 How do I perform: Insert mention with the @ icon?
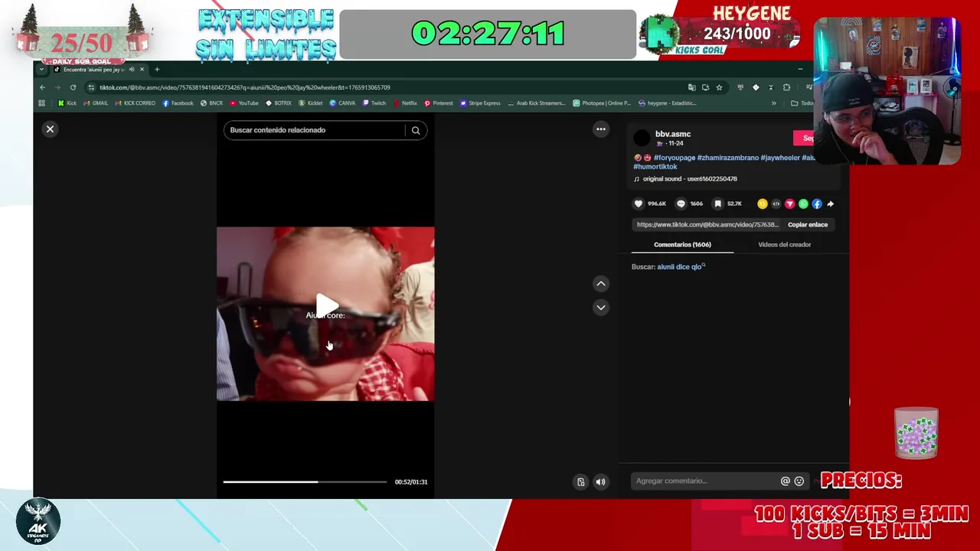click(785, 481)
